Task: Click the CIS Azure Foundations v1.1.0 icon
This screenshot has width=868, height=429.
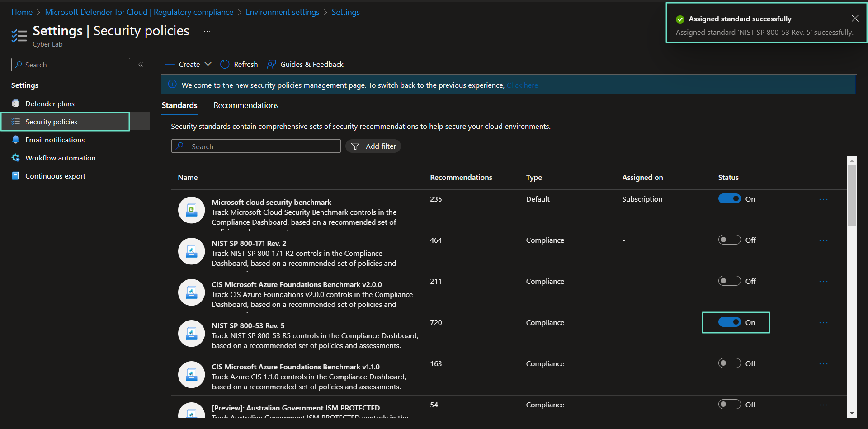Action: 191,374
